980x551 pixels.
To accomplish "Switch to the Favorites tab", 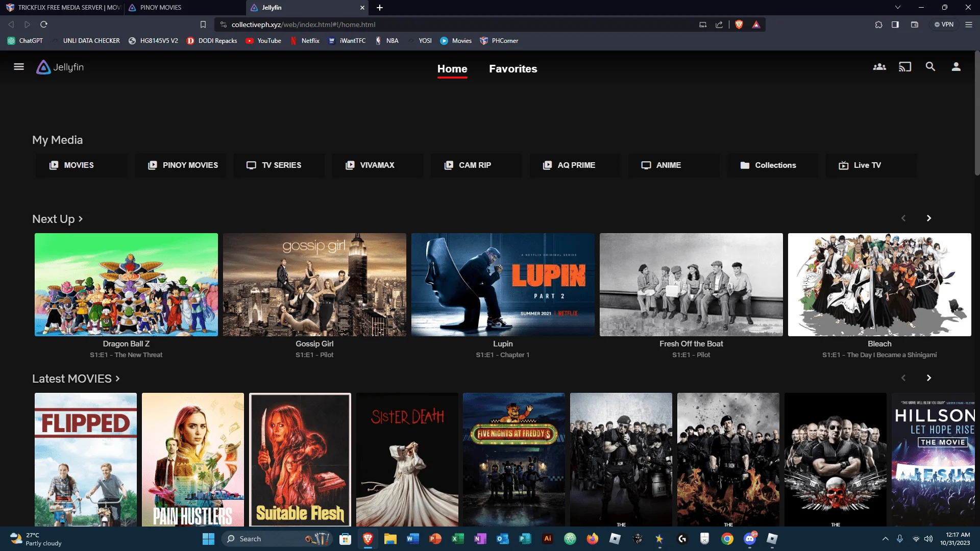I will click(513, 69).
